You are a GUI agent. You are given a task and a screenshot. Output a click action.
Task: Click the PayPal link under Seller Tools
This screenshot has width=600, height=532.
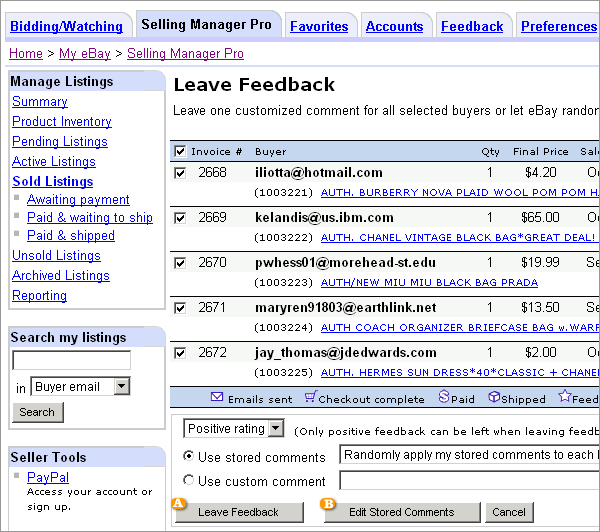[x=48, y=477]
